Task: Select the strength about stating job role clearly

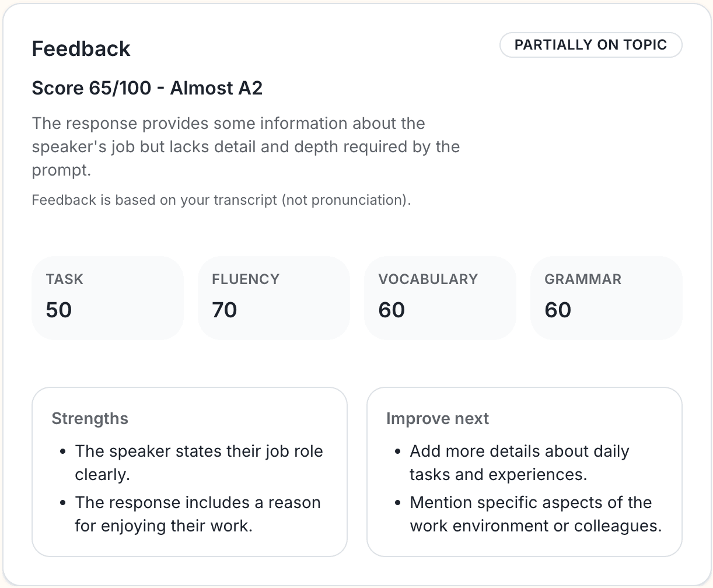Action: [x=198, y=463]
